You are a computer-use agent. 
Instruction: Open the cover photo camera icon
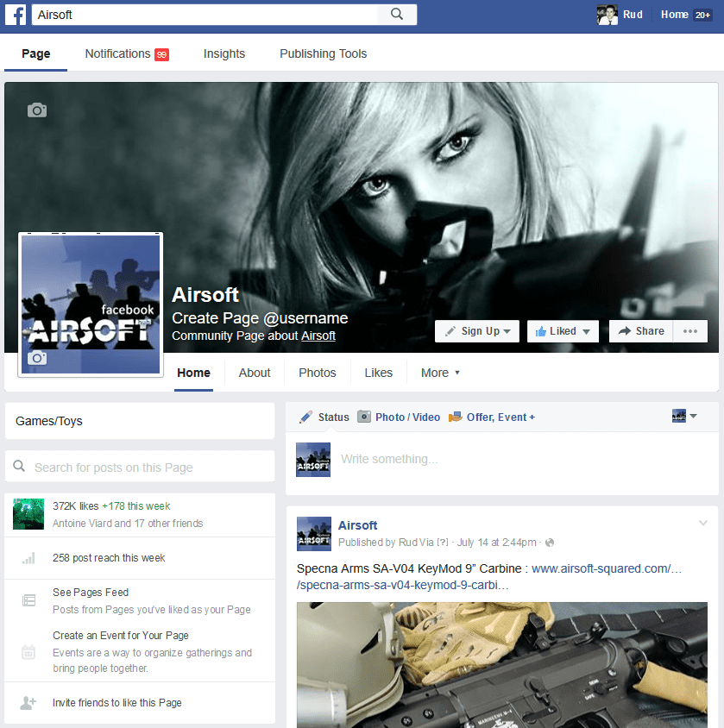click(x=36, y=110)
